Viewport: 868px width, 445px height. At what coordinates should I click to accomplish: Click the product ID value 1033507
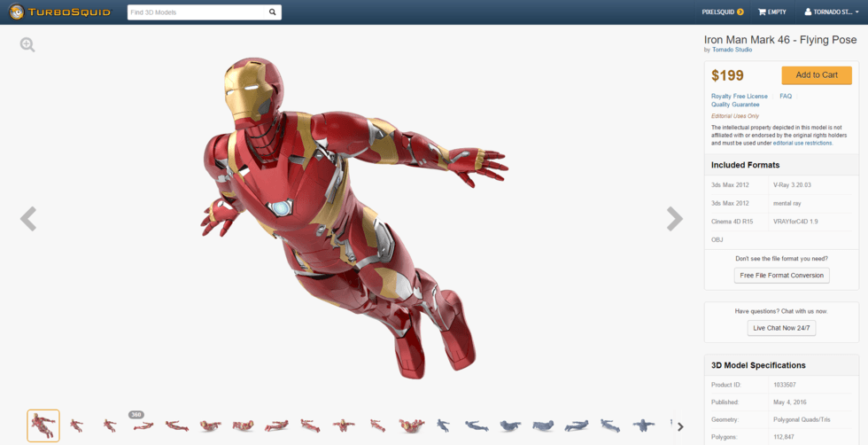click(x=785, y=385)
